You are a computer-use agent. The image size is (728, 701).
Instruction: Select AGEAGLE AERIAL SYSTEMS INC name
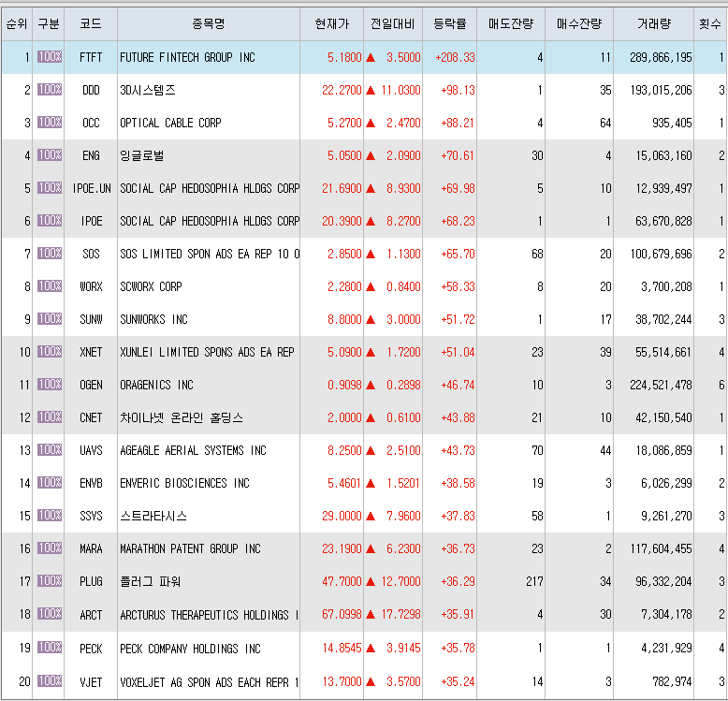click(x=193, y=451)
